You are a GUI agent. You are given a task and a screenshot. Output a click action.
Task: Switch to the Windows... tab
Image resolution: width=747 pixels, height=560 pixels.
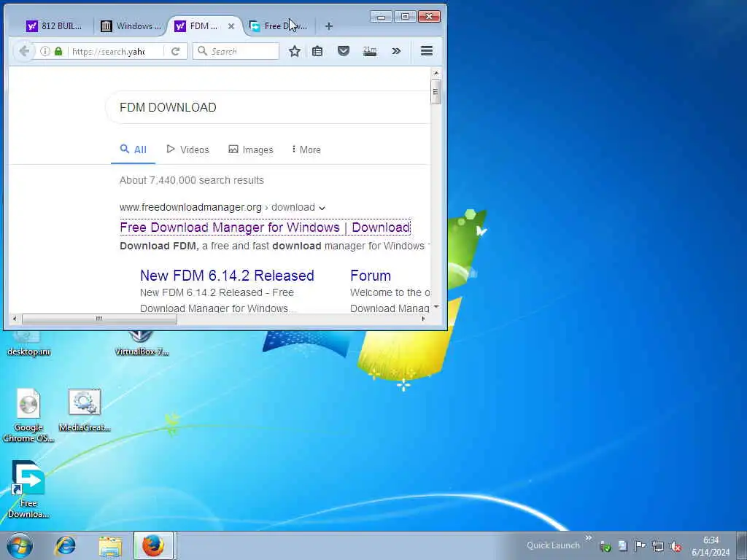[131, 26]
